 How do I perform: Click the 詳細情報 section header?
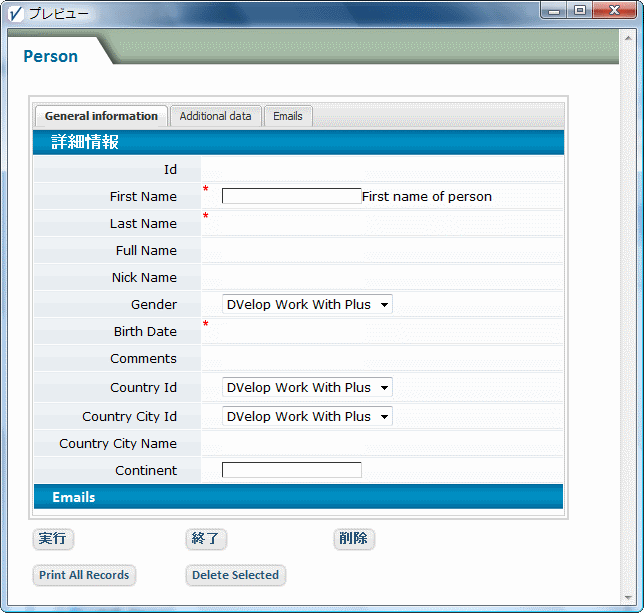pyautogui.click(x=298, y=142)
